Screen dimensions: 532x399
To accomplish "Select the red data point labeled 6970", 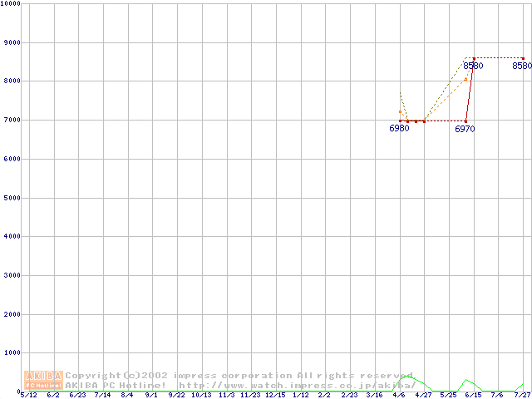I will click(x=465, y=121).
